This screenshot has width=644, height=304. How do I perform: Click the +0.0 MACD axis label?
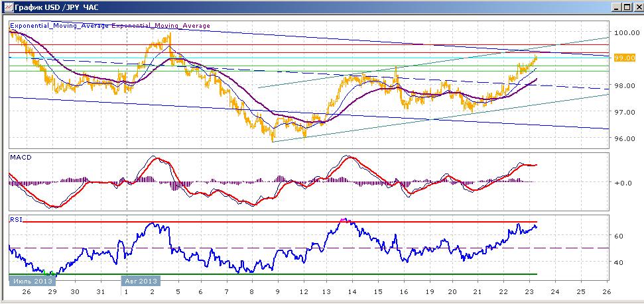623,183
